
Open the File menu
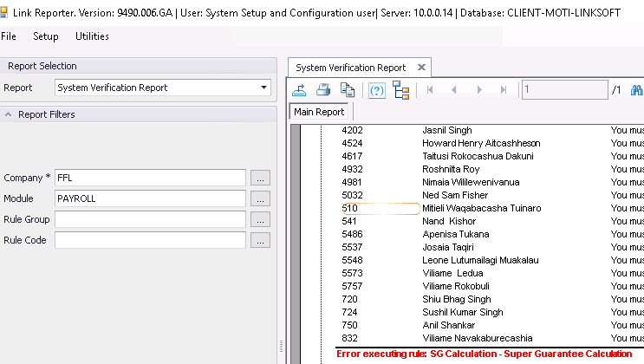click(9, 36)
